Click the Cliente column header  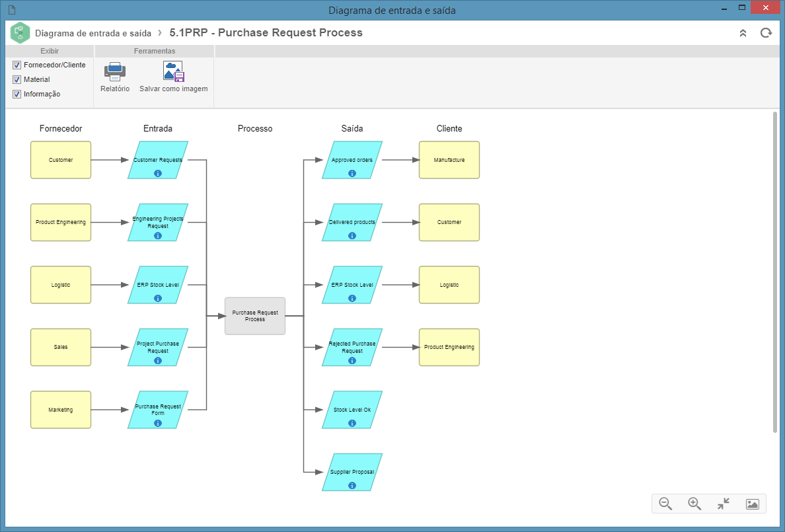[449, 129]
